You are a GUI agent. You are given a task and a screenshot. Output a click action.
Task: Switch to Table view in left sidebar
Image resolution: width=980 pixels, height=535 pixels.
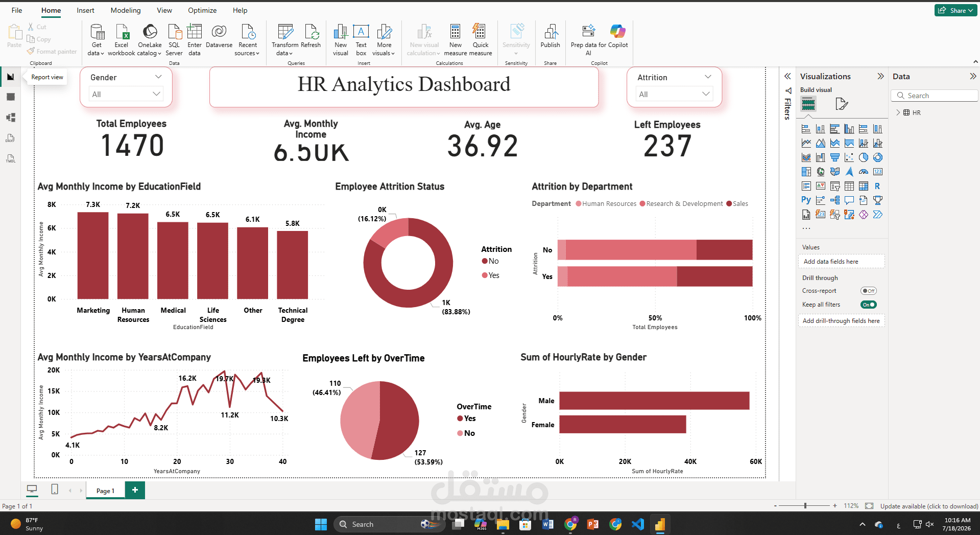[x=11, y=97]
